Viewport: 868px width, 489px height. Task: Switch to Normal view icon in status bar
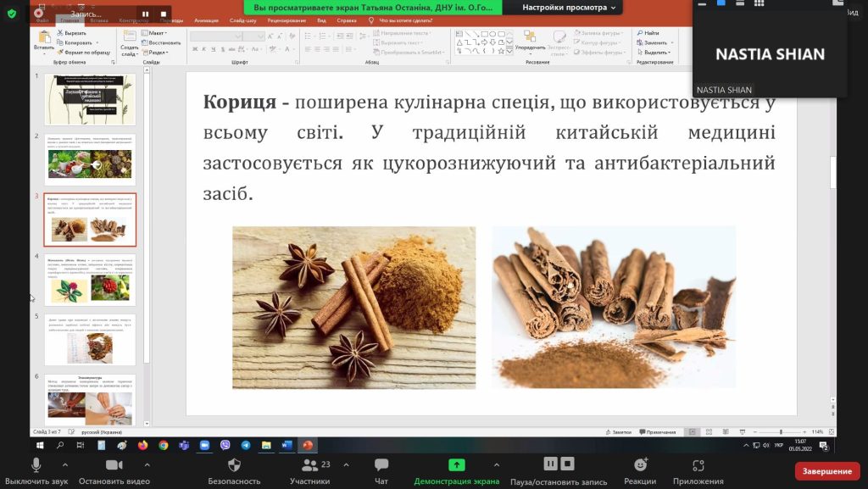tap(692, 432)
